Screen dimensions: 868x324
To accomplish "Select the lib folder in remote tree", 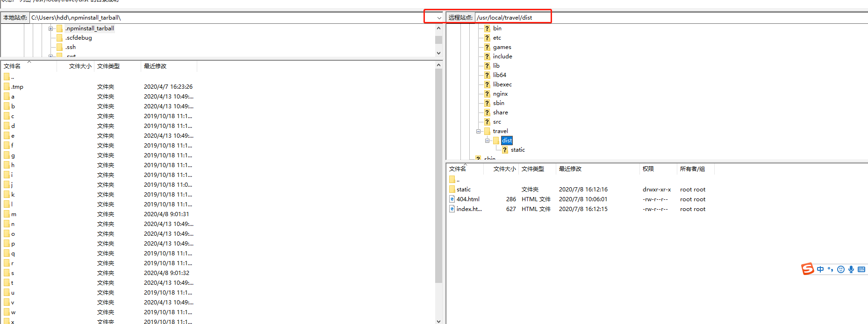I will [496, 66].
